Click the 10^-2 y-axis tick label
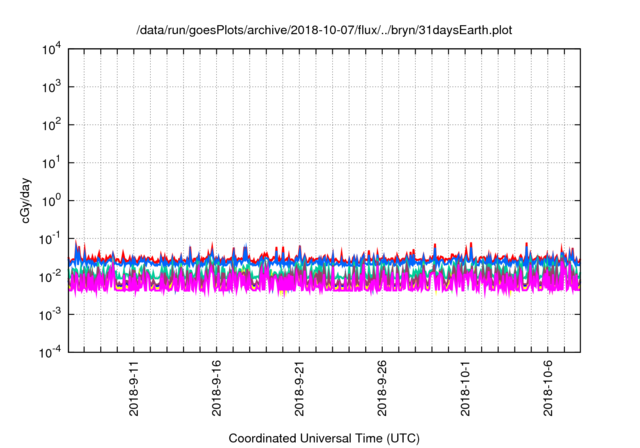This screenshot has width=640, height=448. (x=51, y=276)
